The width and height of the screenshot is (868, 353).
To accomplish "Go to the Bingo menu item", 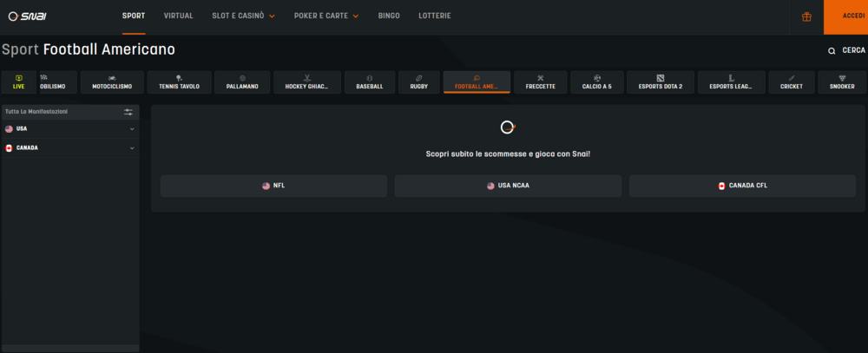I will [389, 16].
